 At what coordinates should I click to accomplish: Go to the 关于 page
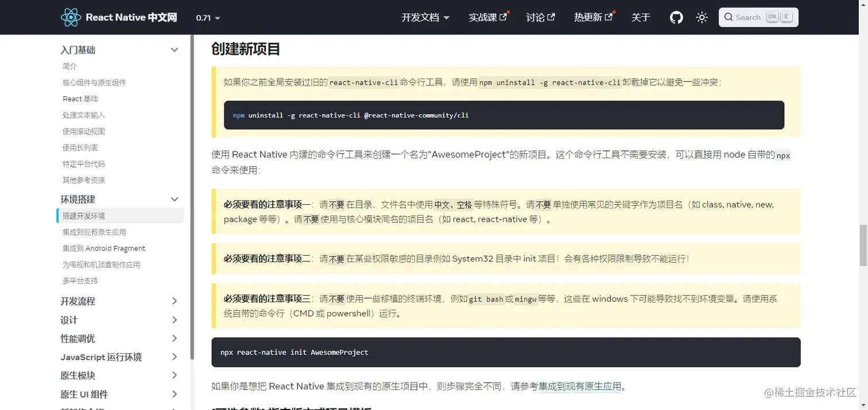tap(641, 17)
